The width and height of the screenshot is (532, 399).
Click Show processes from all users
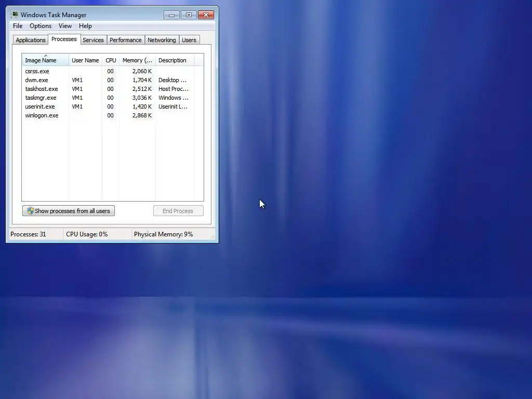(69, 211)
